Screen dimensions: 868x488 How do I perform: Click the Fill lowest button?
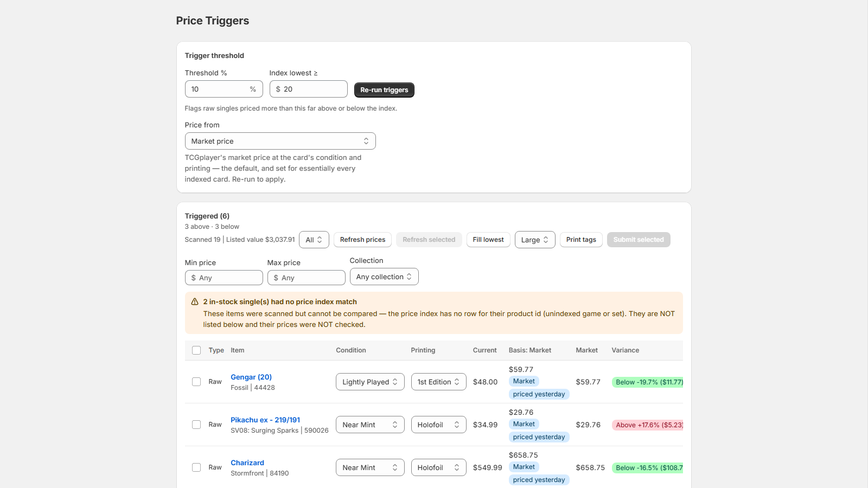(x=488, y=240)
